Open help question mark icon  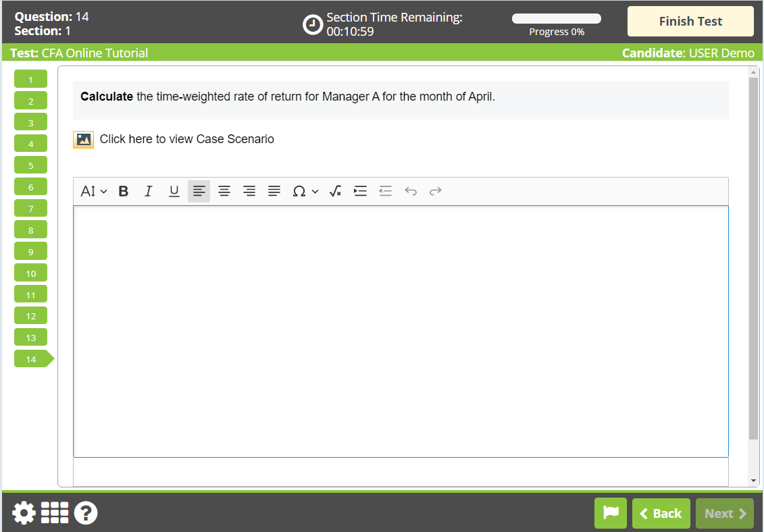[x=86, y=513]
